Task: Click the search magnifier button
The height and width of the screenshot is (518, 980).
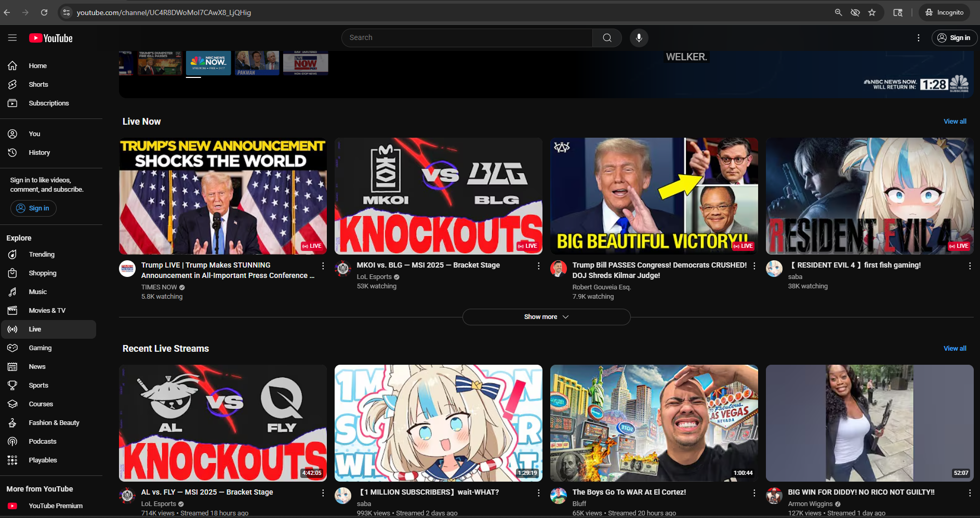Action: (x=607, y=38)
